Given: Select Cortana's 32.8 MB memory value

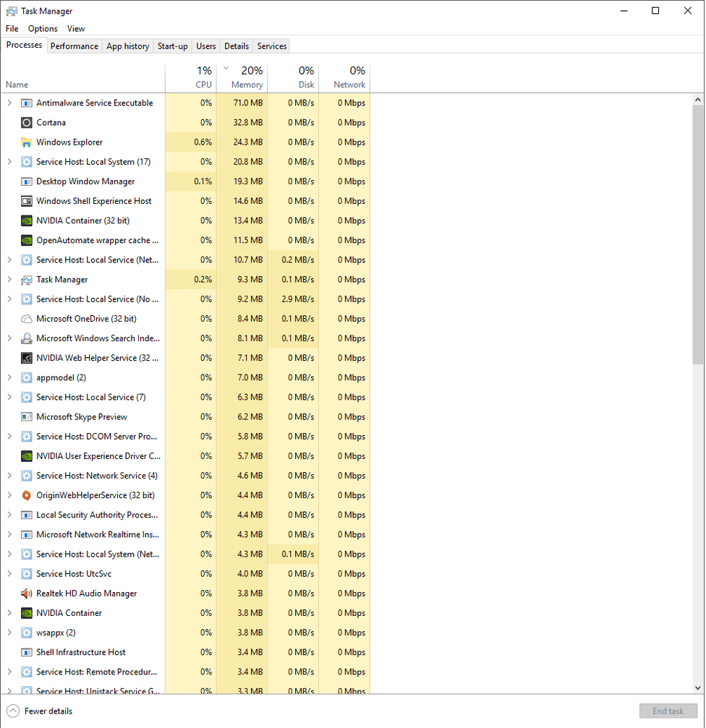Looking at the screenshot, I should coord(248,123).
